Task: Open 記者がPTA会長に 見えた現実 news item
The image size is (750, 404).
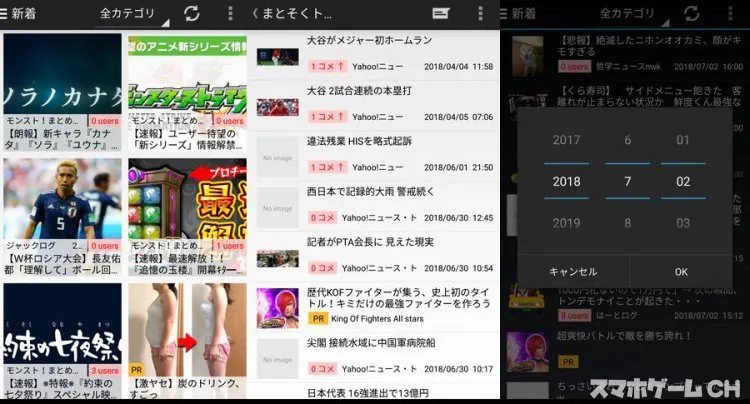Action: click(374, 256)
